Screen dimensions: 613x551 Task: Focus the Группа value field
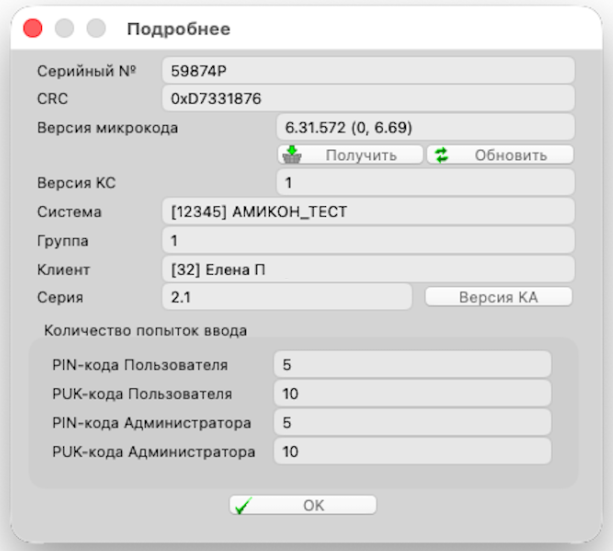(368, 241)
